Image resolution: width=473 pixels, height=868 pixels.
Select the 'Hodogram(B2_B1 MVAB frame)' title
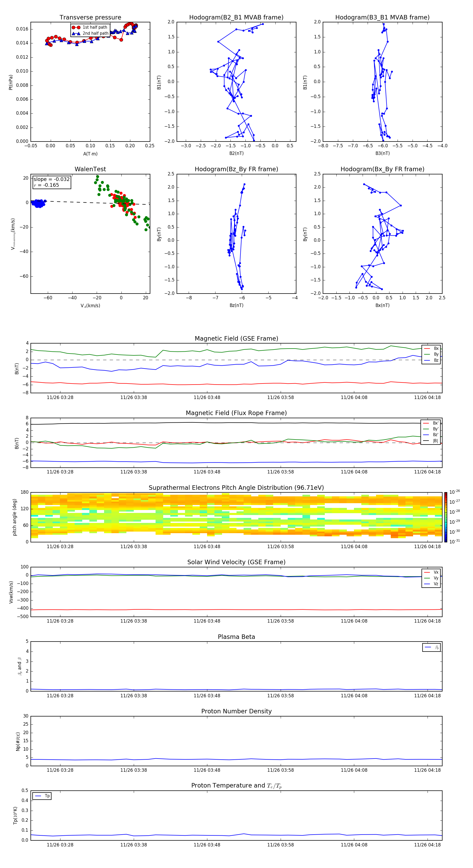click(x=236, y=18)
